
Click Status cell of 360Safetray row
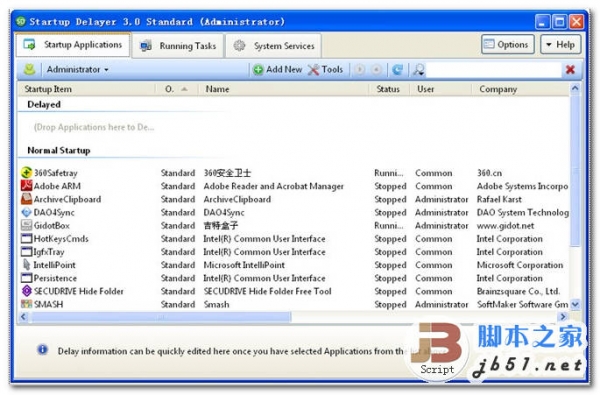tap(389, 173)
